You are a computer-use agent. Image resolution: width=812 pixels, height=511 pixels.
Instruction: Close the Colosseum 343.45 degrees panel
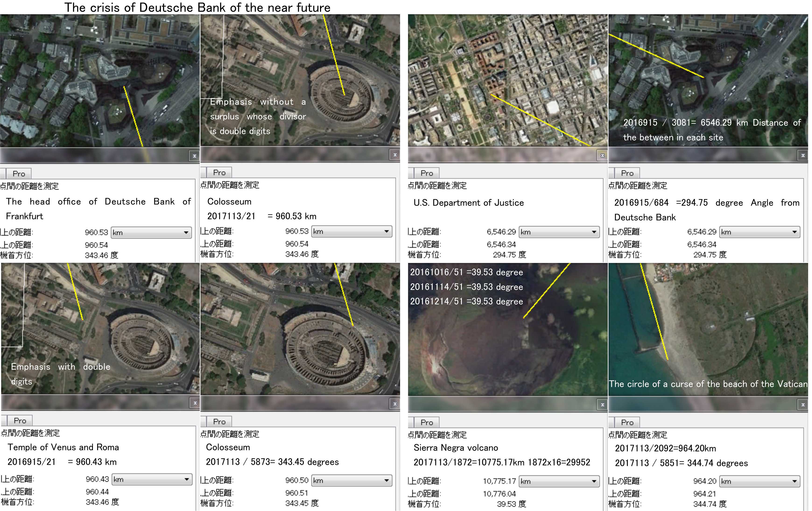click(395, 404)
